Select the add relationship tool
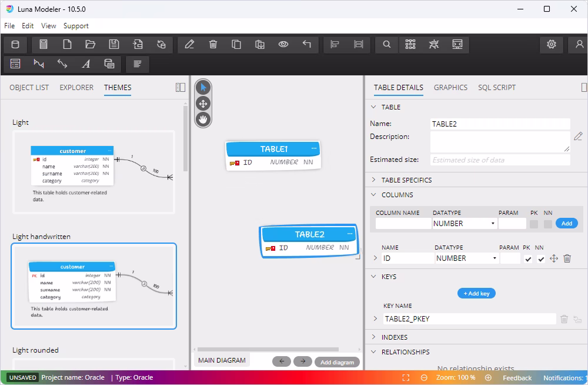This screenshot has width=588, height=385. [x=39, y=64]
